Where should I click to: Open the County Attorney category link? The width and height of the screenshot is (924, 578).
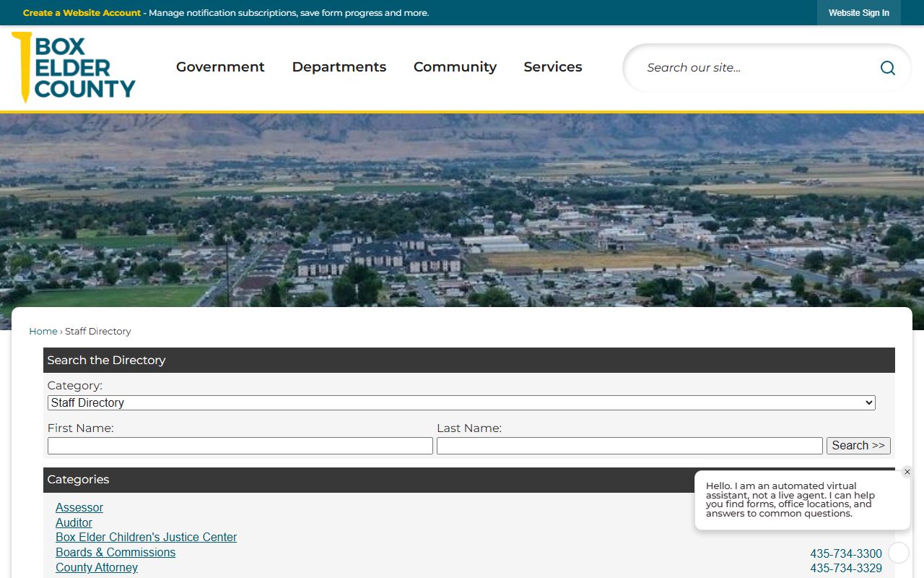(x=97, y=567)
